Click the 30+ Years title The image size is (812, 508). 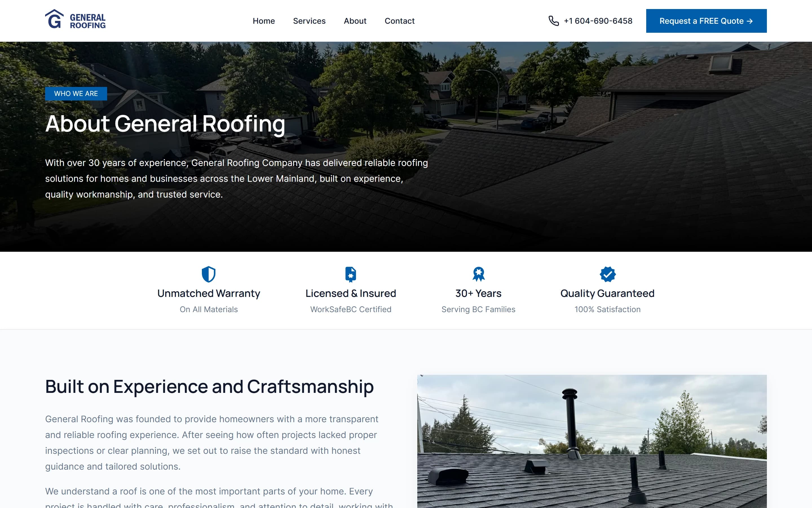478,293
